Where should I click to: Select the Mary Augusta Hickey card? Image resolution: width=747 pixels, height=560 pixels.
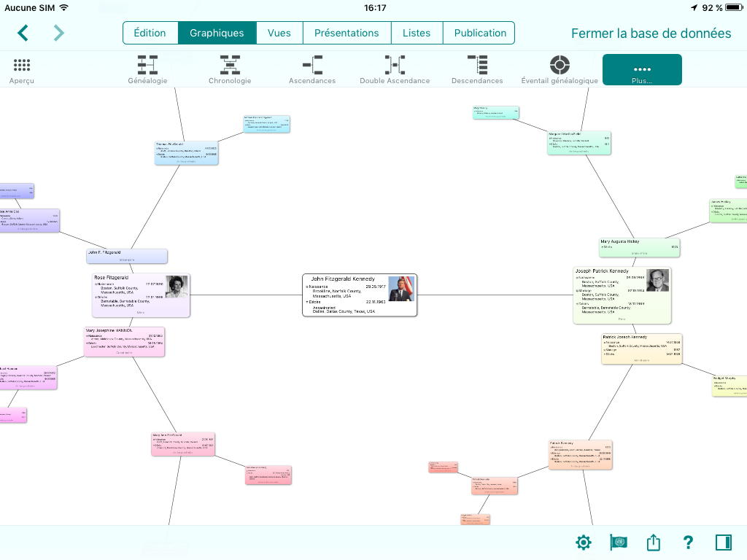(x=639, y=248)
